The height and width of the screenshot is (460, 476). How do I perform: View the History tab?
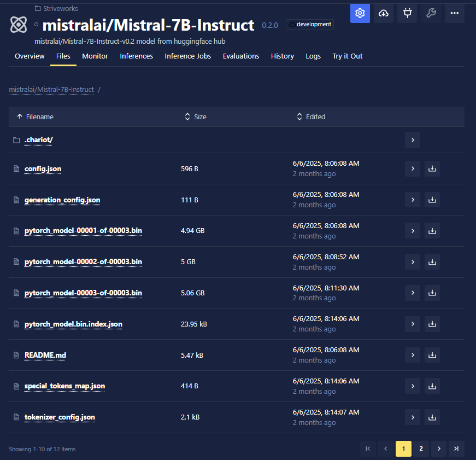(283, 56)
